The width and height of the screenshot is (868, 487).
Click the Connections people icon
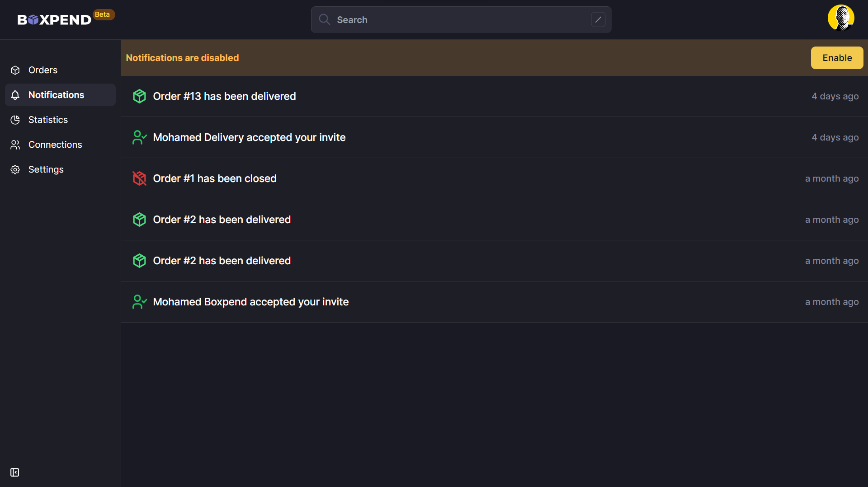pyautogui.click(x=15, y=145)
